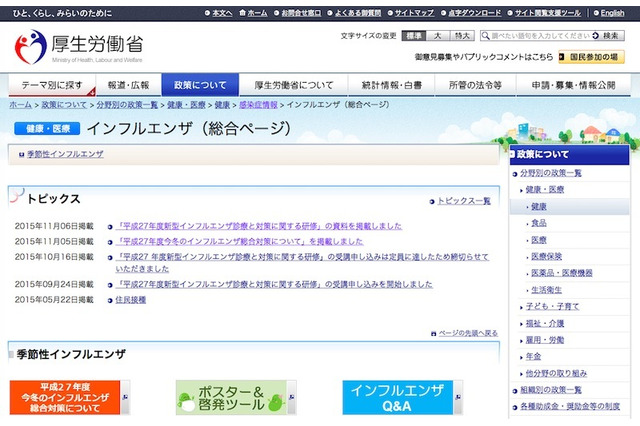Open サイトマップ link
The width and height of the screenshot is (640, 426).
click(414, 13)
